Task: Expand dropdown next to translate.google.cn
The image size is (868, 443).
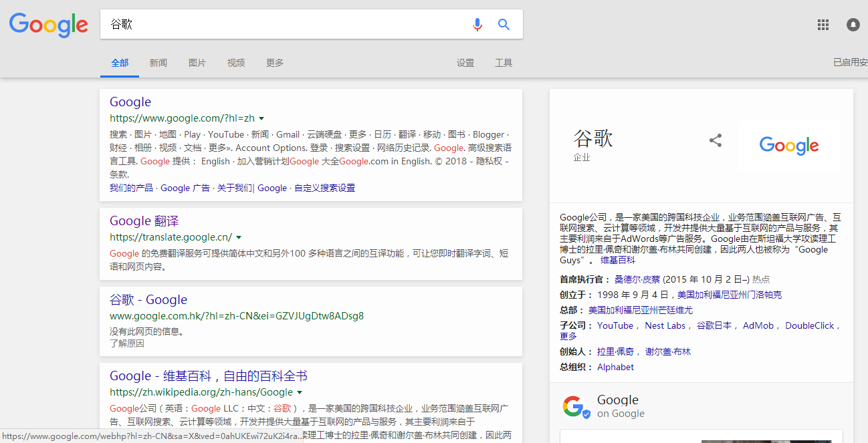Action: [239, 237]
